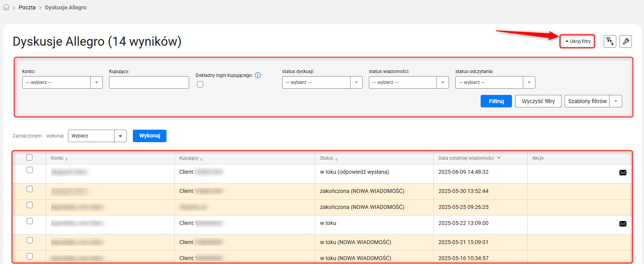
Task: Expand Szablony filtrów arrow
Action: (x=616, y=101)
